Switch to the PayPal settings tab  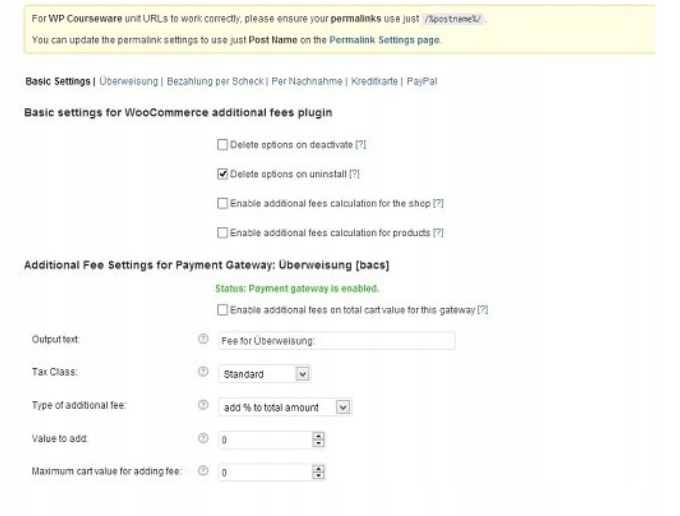coord(422,81)
